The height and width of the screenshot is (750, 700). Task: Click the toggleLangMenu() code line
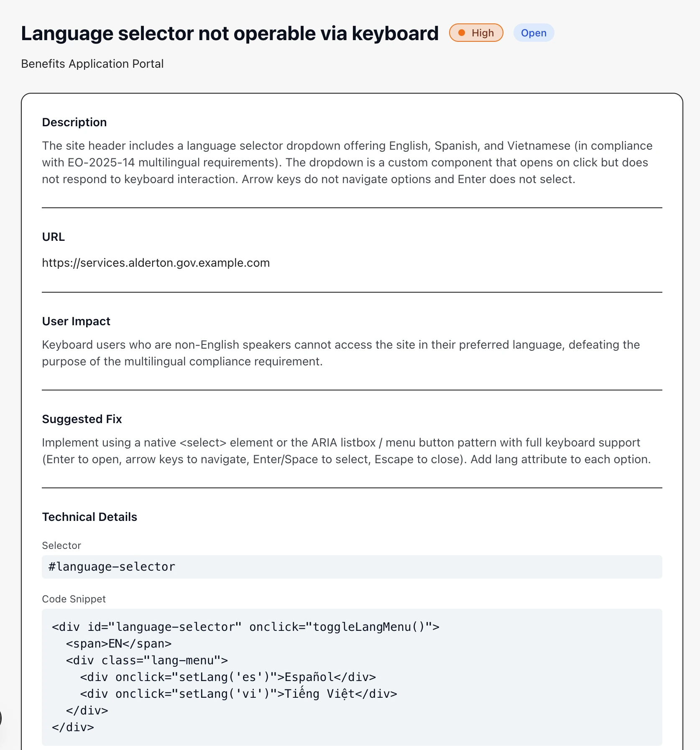245,627
